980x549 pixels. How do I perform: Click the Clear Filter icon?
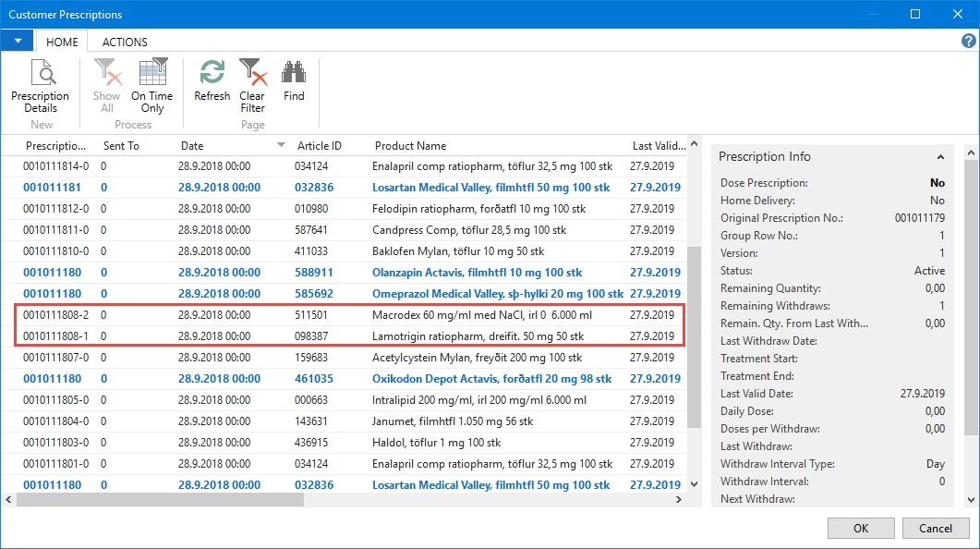tap(252, 86)
